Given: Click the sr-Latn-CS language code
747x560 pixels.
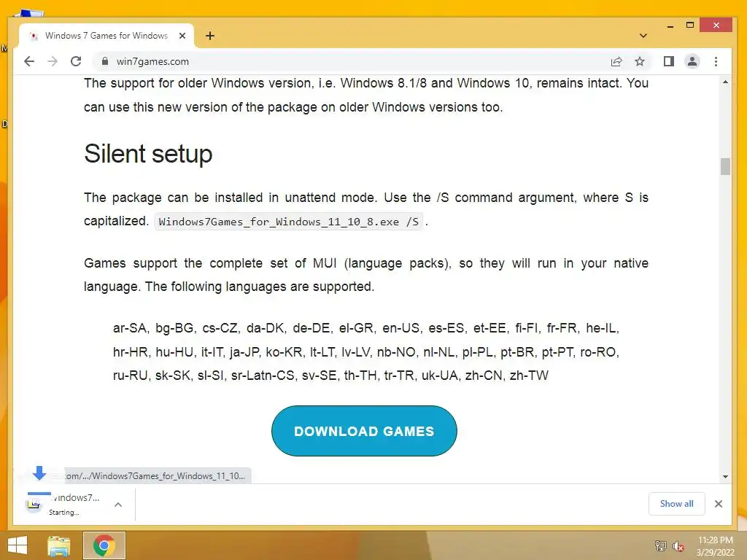Looking at the screenshot, I should (x=263, y=376).
